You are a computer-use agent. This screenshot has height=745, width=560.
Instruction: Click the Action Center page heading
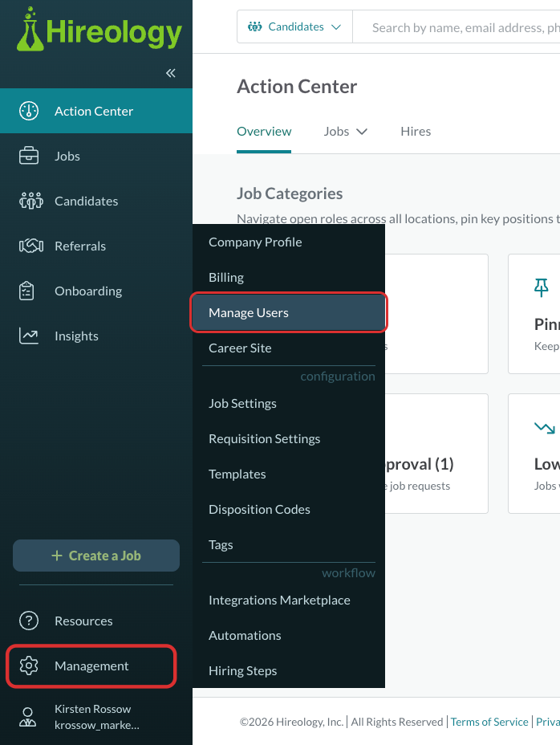point(297,87)
